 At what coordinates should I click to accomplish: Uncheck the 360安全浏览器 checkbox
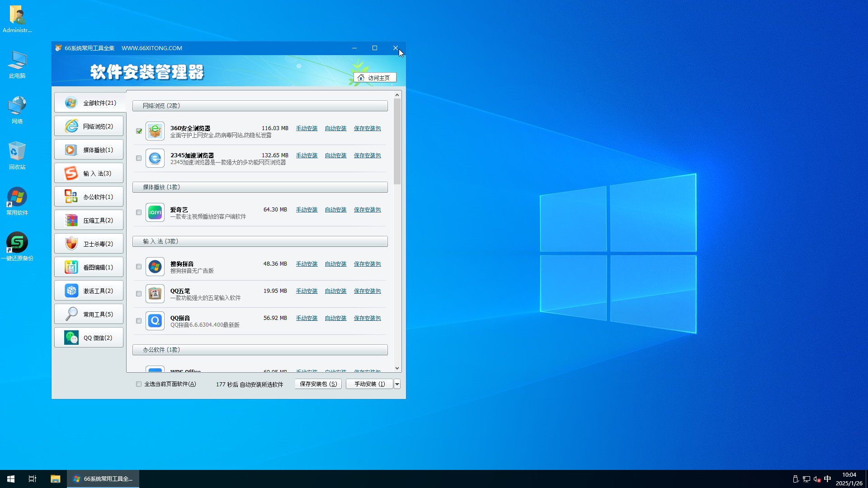click(139, 131)
